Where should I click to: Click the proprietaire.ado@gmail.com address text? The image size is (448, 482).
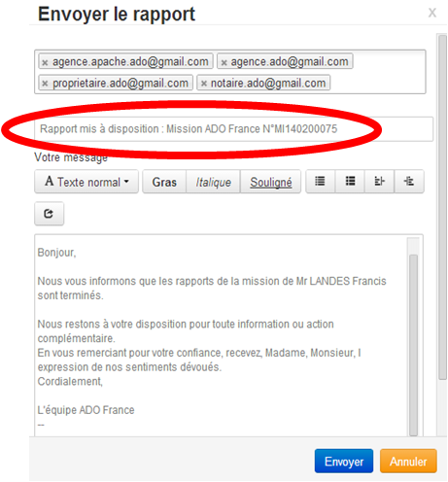121,84
